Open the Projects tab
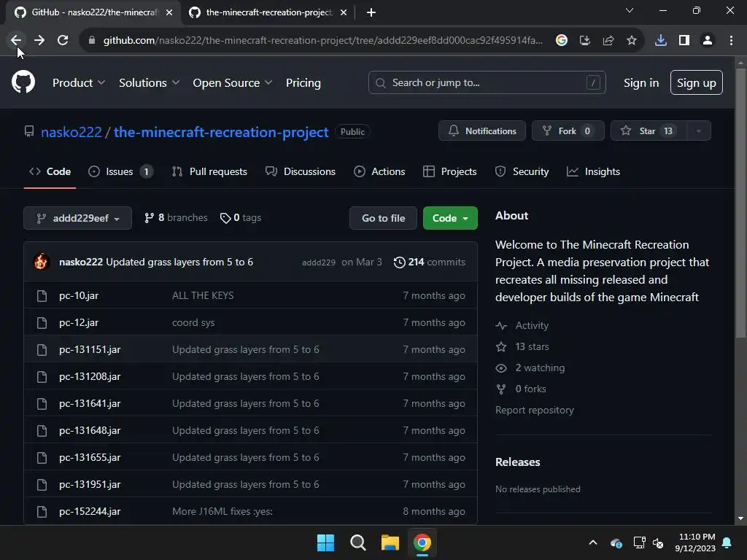 point(449,171)
